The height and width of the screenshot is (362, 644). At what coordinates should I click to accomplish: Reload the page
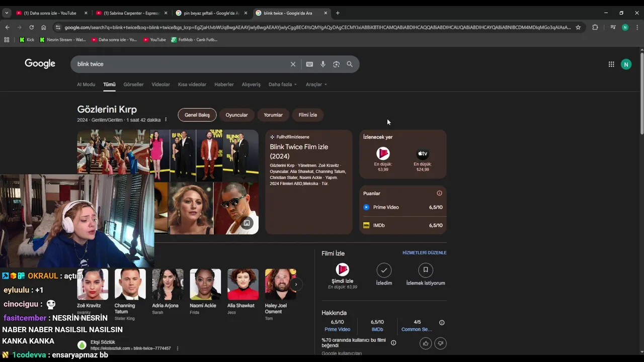(x=31, y=27)
